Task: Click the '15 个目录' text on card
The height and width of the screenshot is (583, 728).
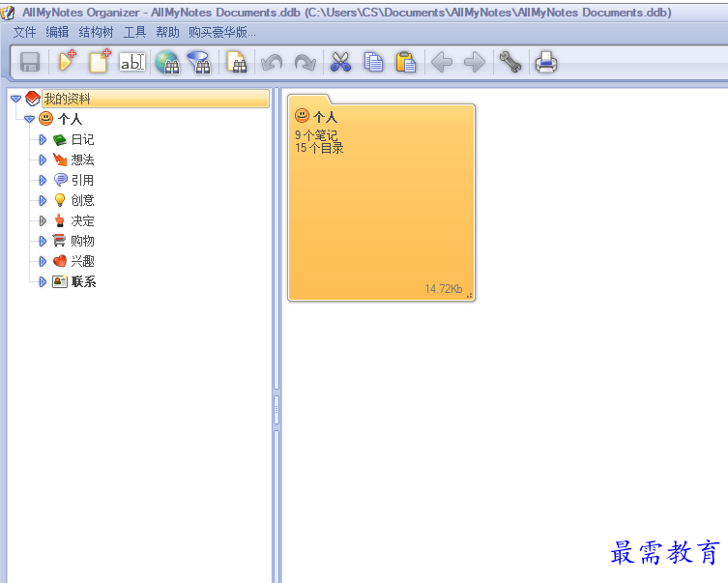Action: tap(319, 148)
